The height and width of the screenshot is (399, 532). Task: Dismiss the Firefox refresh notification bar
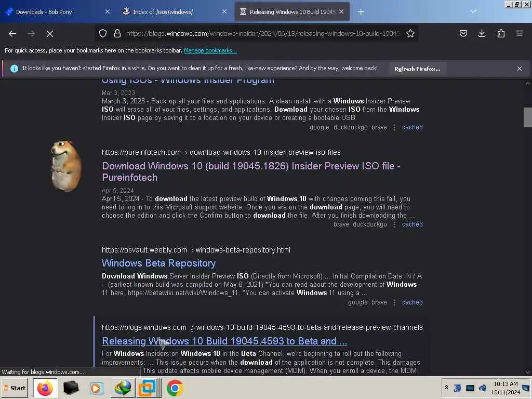(519, 69)
